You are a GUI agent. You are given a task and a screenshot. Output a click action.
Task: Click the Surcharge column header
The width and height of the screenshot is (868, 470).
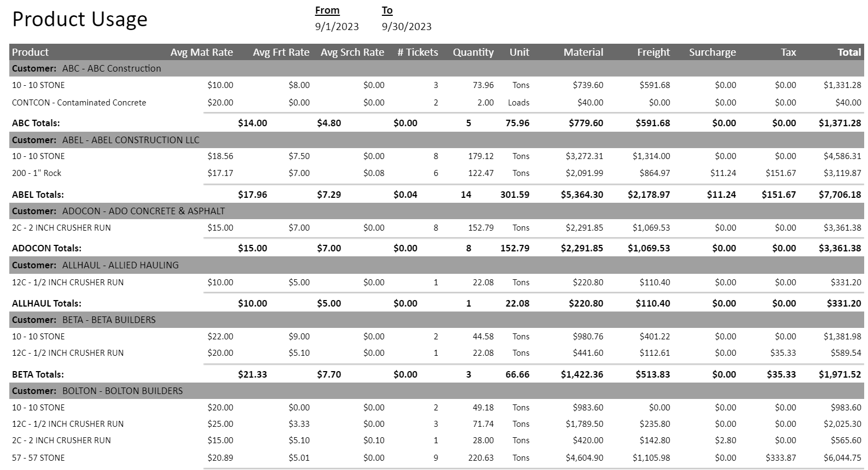(712, 52)
